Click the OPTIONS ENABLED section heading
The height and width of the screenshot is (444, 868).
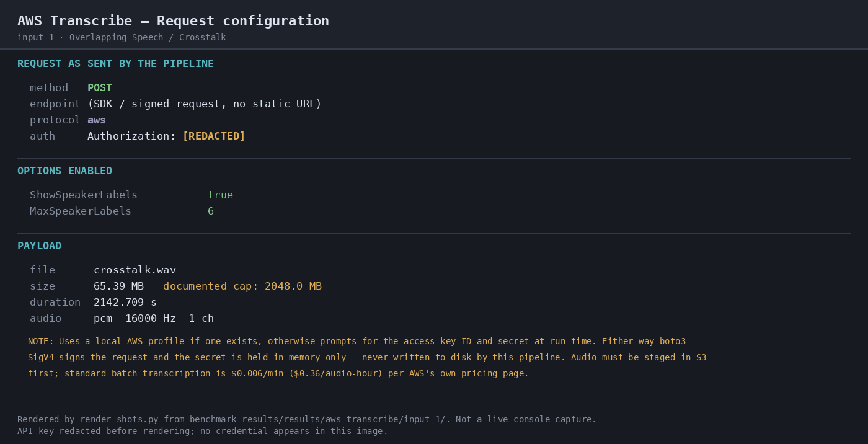[64, 171]
